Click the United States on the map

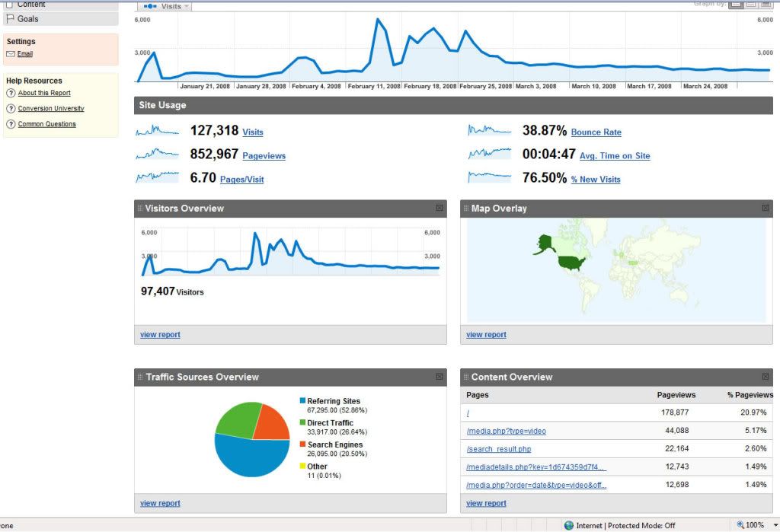tap(571, 263)
